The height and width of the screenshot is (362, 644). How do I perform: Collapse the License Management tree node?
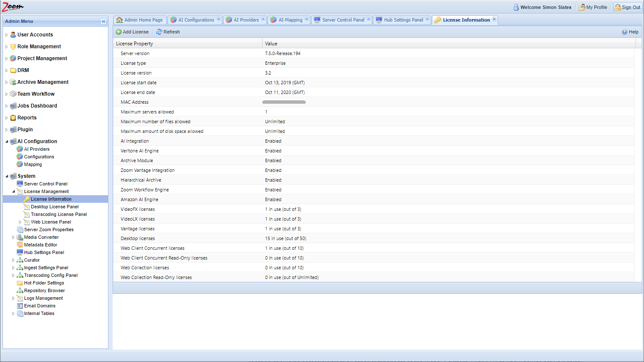(x=13, y=191)
